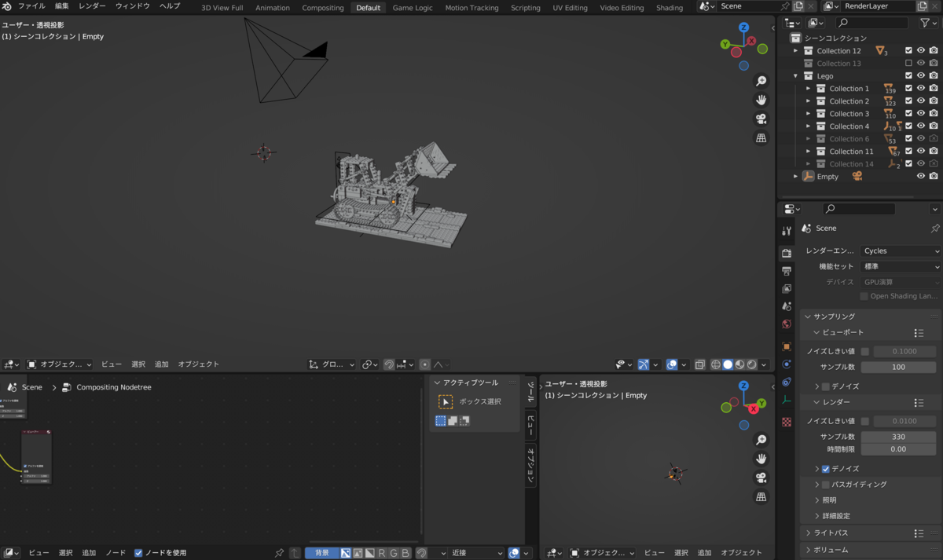This screenshot has width=943, height=560.
Task: Open the Object properties orange square tab
Action: 787,346
